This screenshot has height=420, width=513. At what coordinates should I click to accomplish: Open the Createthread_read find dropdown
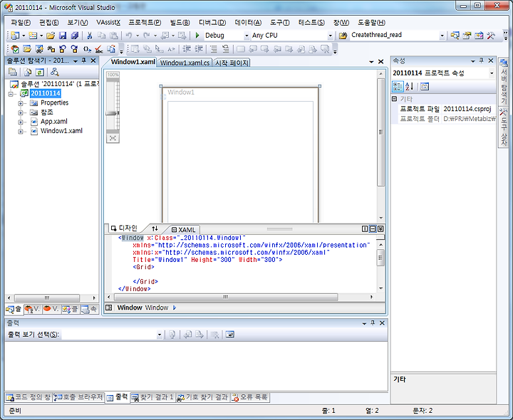point(442,36)
